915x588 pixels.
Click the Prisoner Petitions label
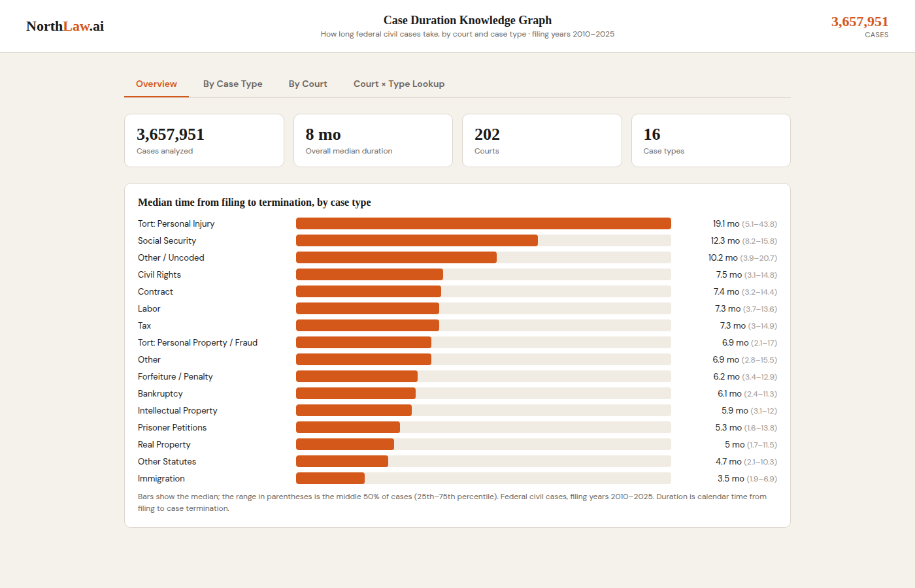(x=172, y=427)
